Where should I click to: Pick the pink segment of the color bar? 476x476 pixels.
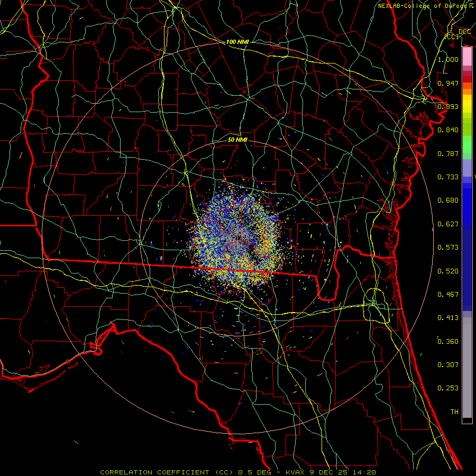point(467,57)
